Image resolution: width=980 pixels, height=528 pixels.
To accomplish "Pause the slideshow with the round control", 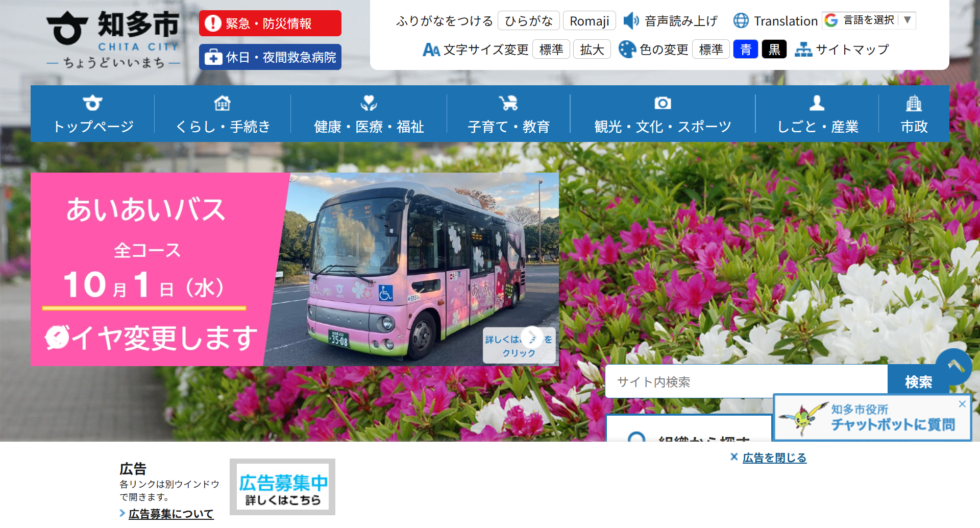I will 57,337.
